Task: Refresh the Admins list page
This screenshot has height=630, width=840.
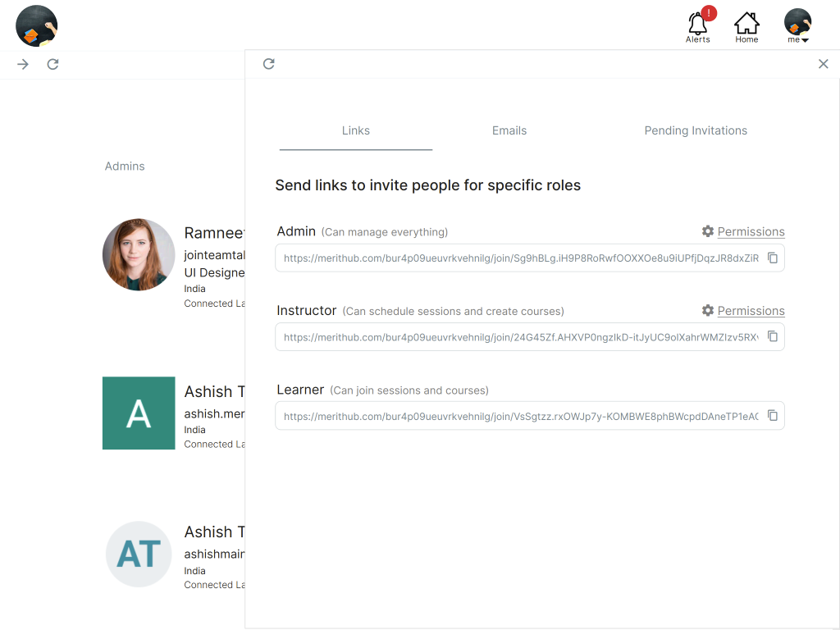Action: point(52,64)
